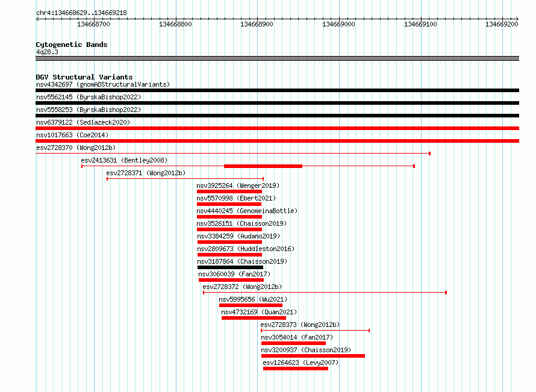Click the 134669200 ruler position label
Image resolution: width=536 pixels, height=392 pixels.
(x=502, y=24)
